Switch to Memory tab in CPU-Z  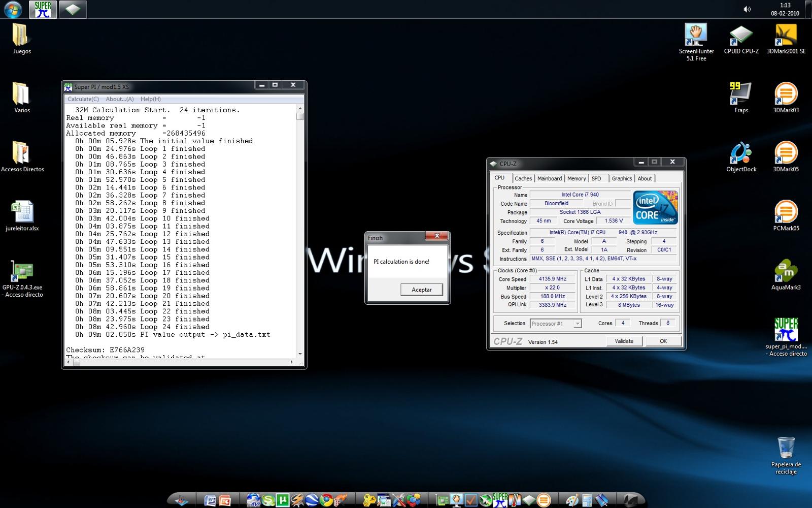pos(577,178)
